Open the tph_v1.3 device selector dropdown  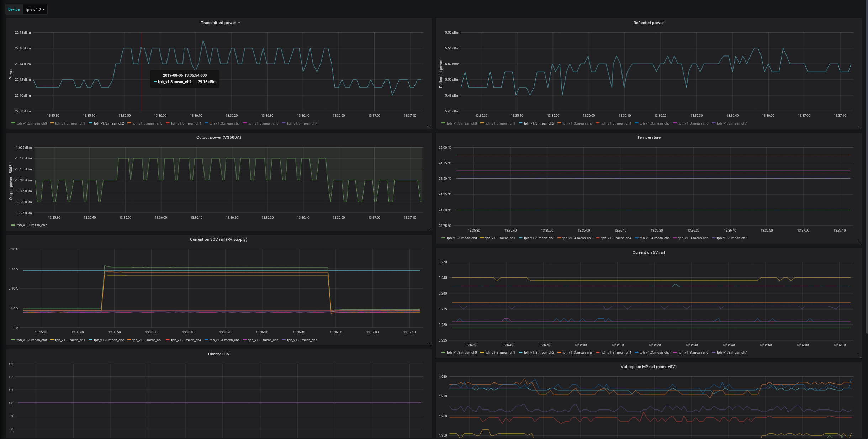pos(35,9)
